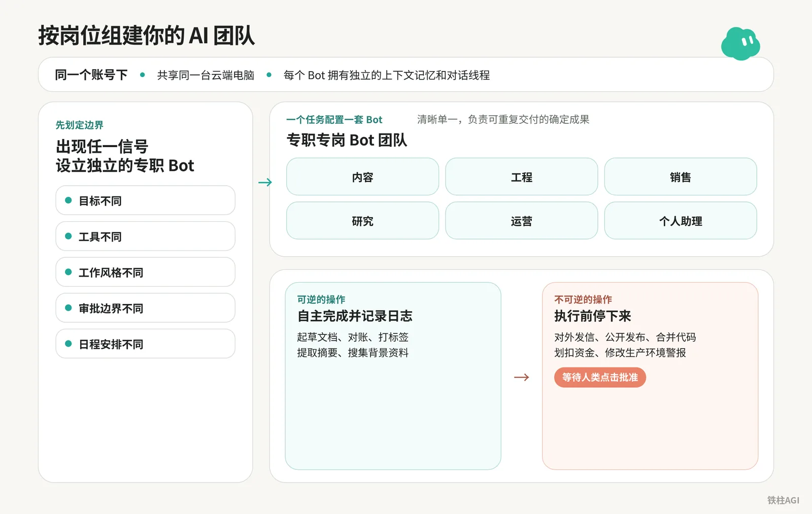Click the 对外发信、公开发布、合并代码 line
Viewport: 812px width, 514px height.
(625, 337)
